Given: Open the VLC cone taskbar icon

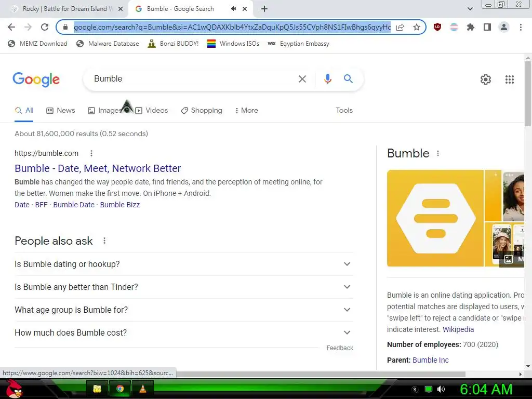Looking at the screenshot, I should (x=143, y=389).
